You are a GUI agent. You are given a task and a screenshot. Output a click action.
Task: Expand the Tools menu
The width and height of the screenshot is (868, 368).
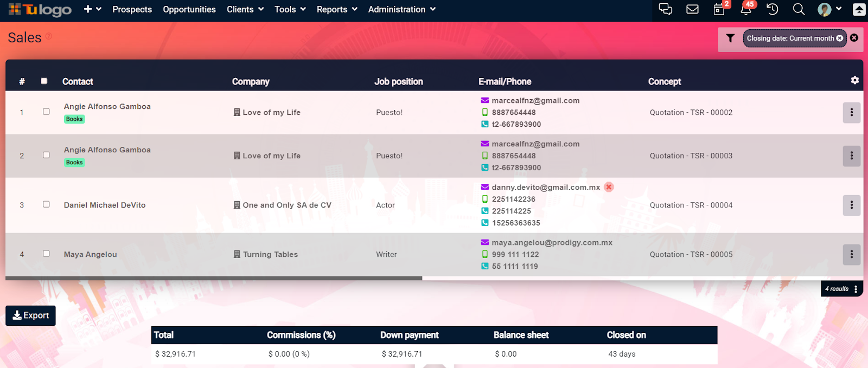point(290,9)
